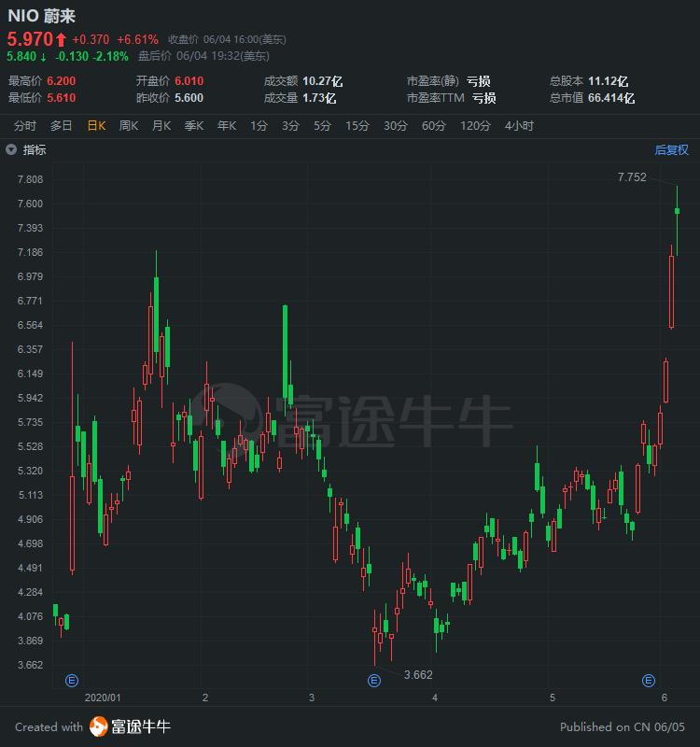Screen dimensions: 700x747
Task: Open the 后复权 adjustment option
Action: pyautogui.click(x=671, y=150)
